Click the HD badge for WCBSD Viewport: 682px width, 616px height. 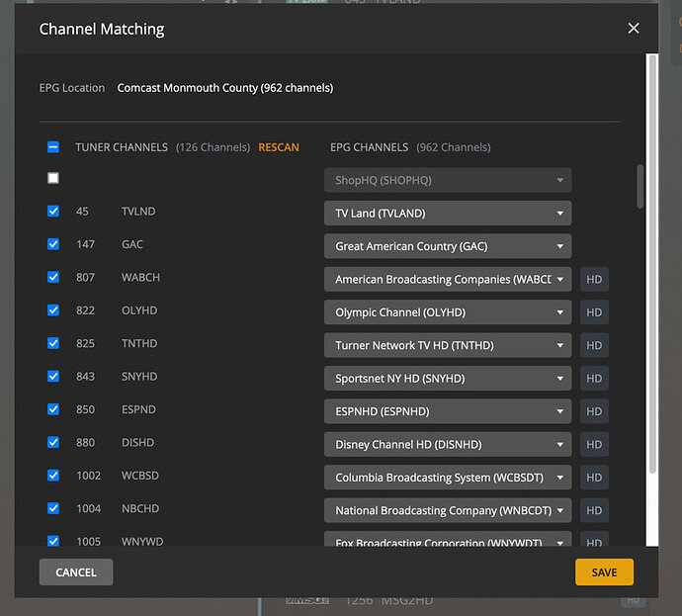(594, 478)
